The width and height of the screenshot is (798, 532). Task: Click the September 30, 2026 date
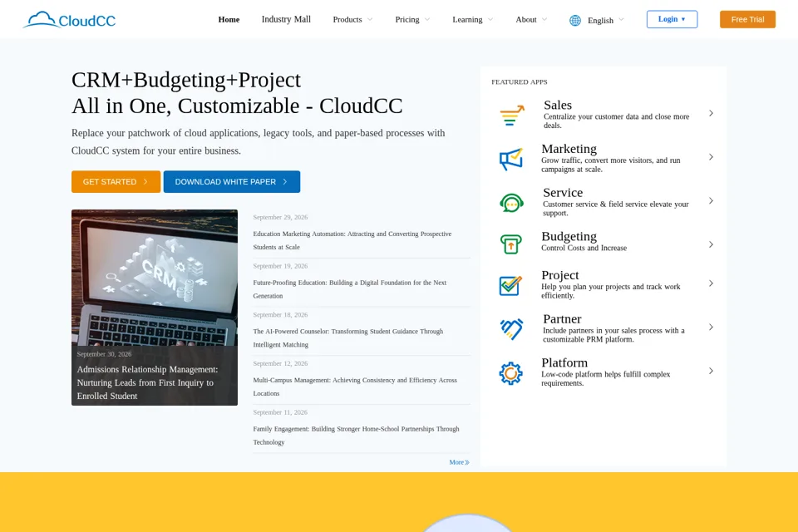tap(105, 354)
